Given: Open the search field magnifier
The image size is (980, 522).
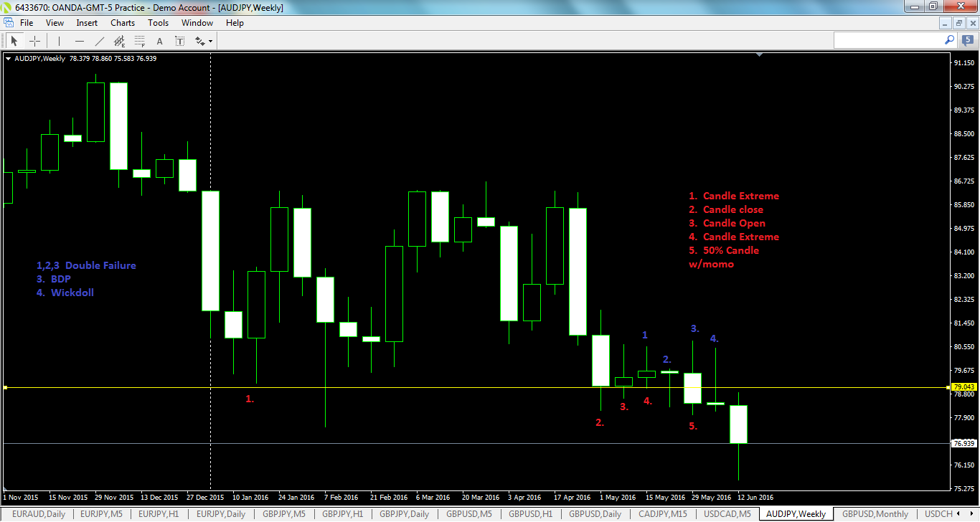Looking at the screenshot, I should coord(948,40).
